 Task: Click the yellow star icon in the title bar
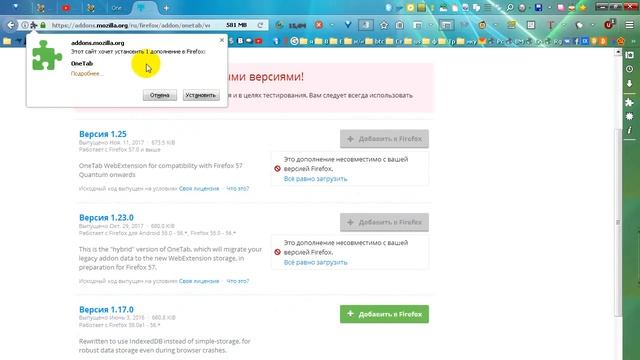pos(583,7)
